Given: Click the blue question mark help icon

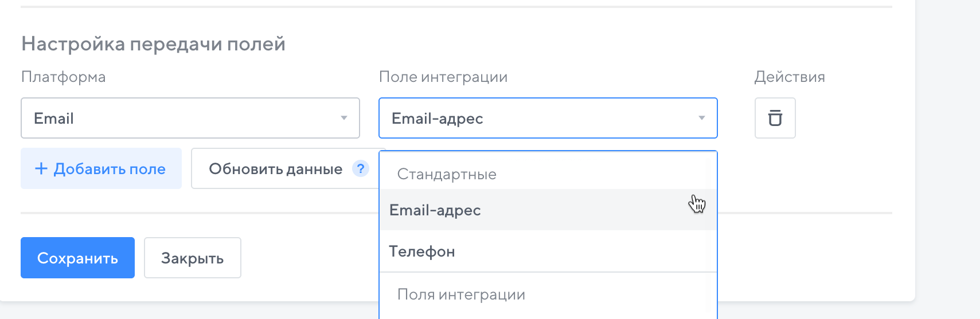Looking at the screenshot, I should pos(360,169).
